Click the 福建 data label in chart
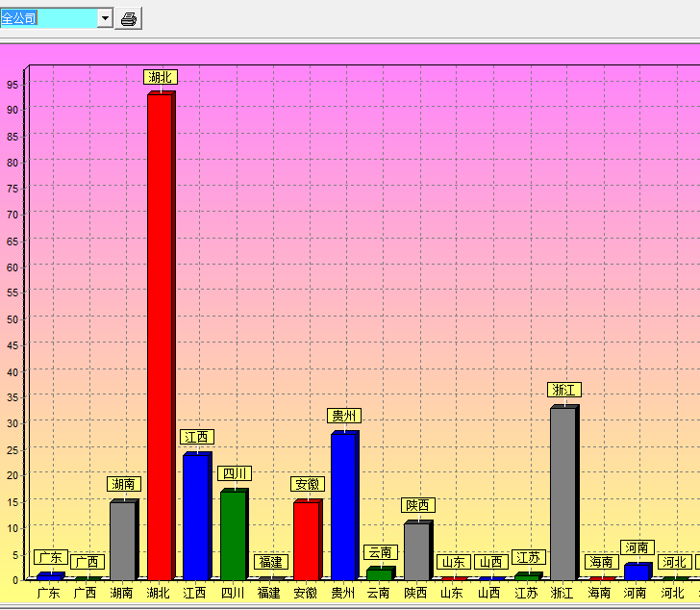The width and height of the screenshot is (700, 610). [270, 562]
